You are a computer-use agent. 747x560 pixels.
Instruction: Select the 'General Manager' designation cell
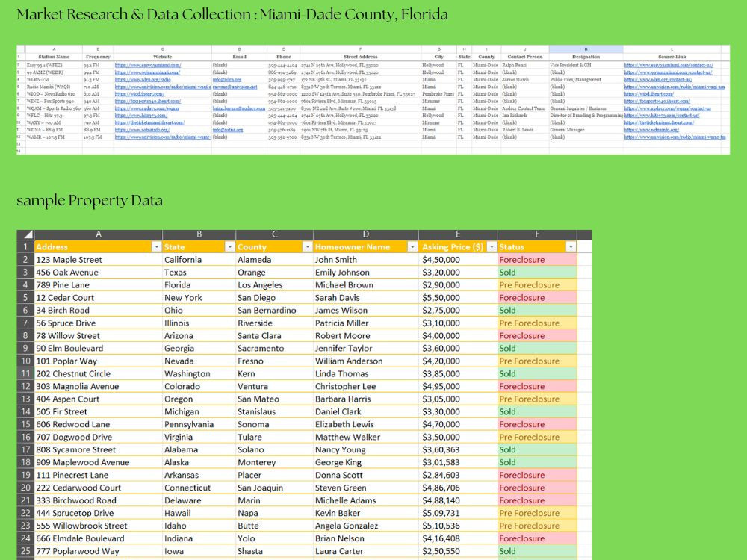pos(586,129)
